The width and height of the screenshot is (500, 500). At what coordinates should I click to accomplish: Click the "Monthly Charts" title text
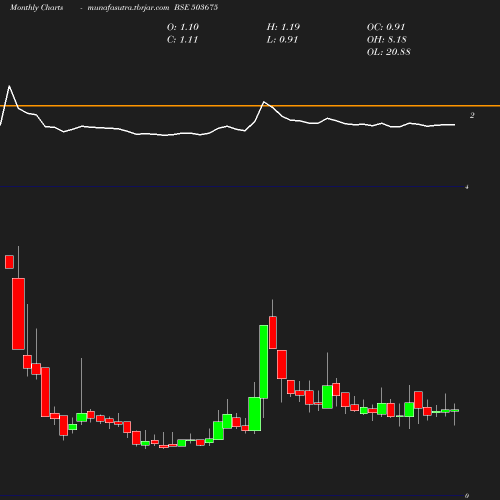pyautogui.click(x=37, y=7)
